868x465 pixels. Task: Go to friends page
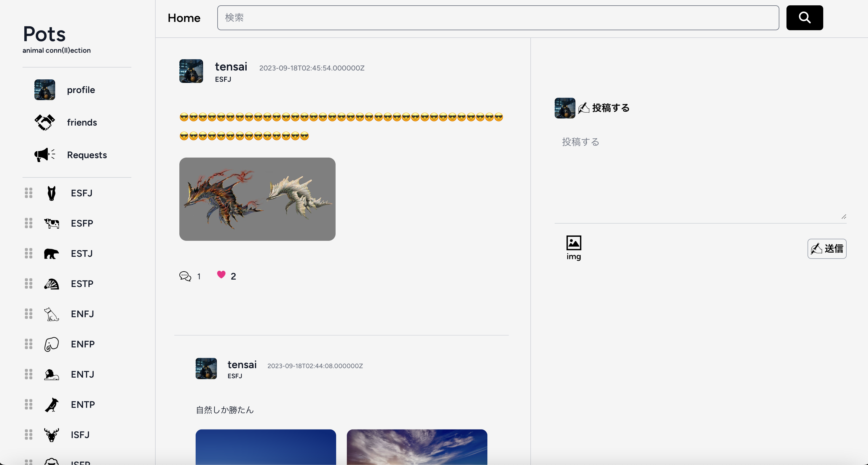coord(82,122)
